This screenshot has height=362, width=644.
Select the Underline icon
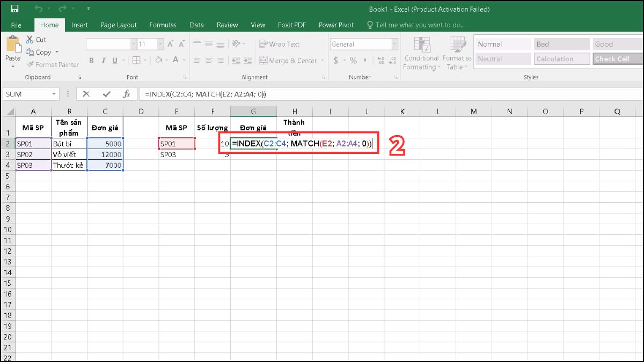114,61
